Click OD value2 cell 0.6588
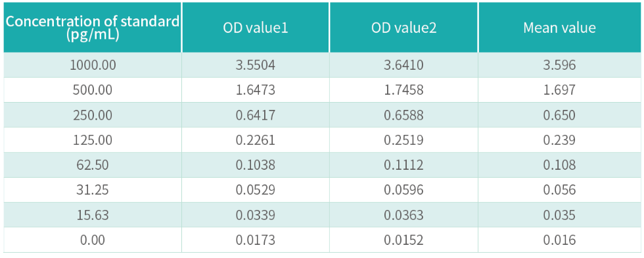Screen dimensions: 644x258 pos(403,115)
